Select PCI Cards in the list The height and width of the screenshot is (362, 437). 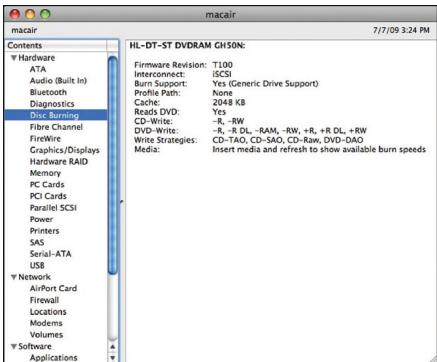point(48,196)
